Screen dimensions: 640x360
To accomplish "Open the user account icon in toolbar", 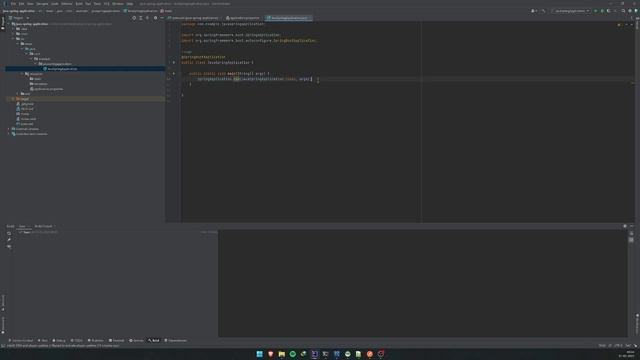I will 534,11.
